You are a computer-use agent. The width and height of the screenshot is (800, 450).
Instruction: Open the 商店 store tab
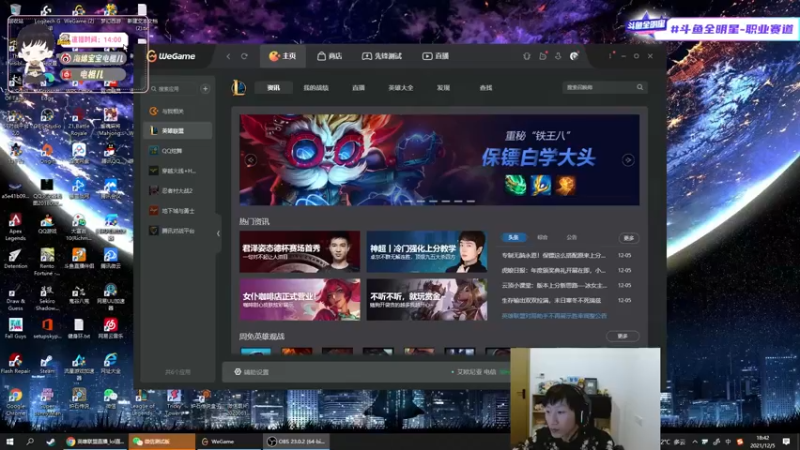point(330,56)
